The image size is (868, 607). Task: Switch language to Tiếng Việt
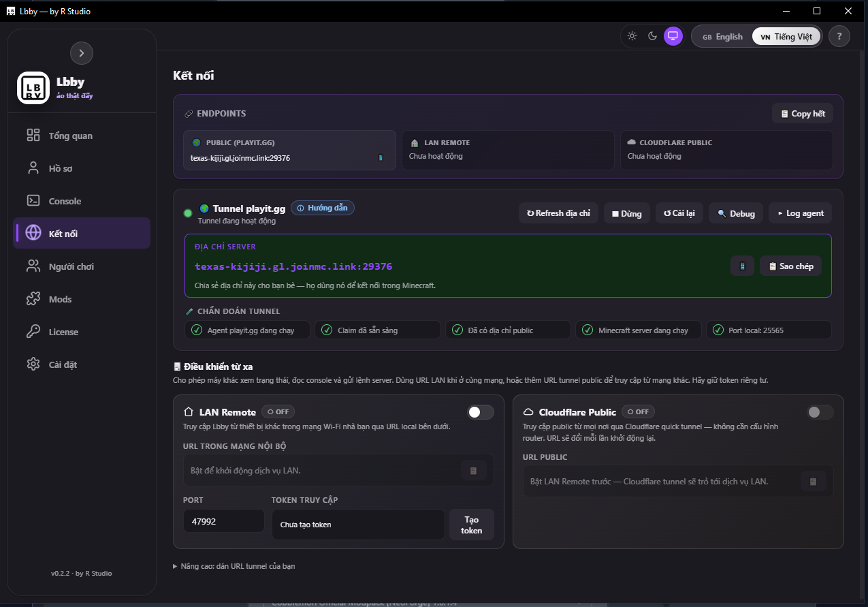pos(786,37)
